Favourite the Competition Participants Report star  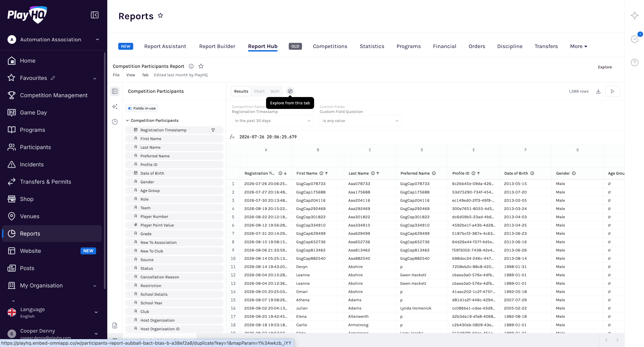click(201, 66)
